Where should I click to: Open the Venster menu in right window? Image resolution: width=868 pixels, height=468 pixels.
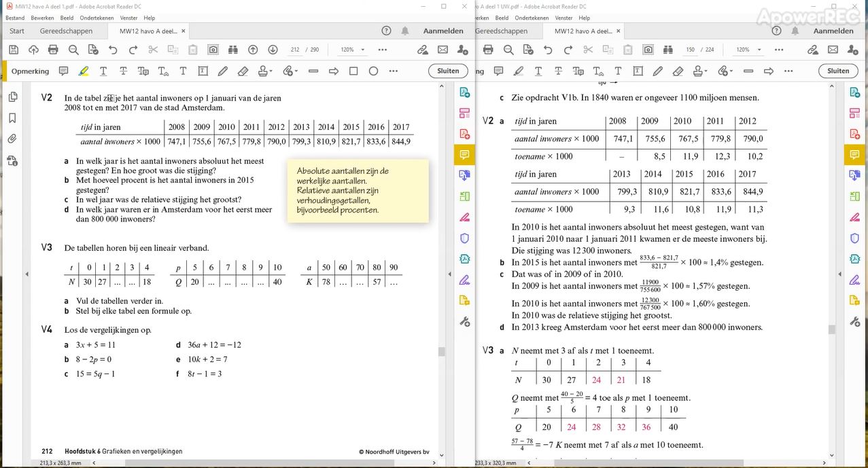coord(564,18)
